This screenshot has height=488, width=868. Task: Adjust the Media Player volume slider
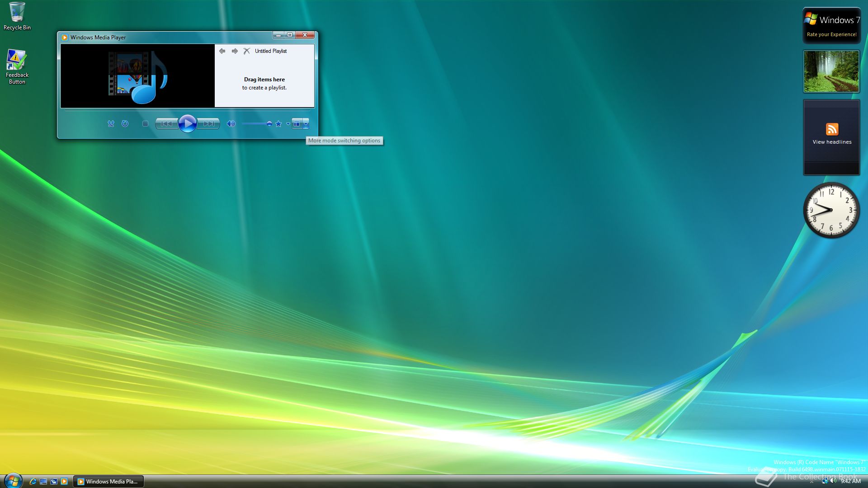(256, 123)
